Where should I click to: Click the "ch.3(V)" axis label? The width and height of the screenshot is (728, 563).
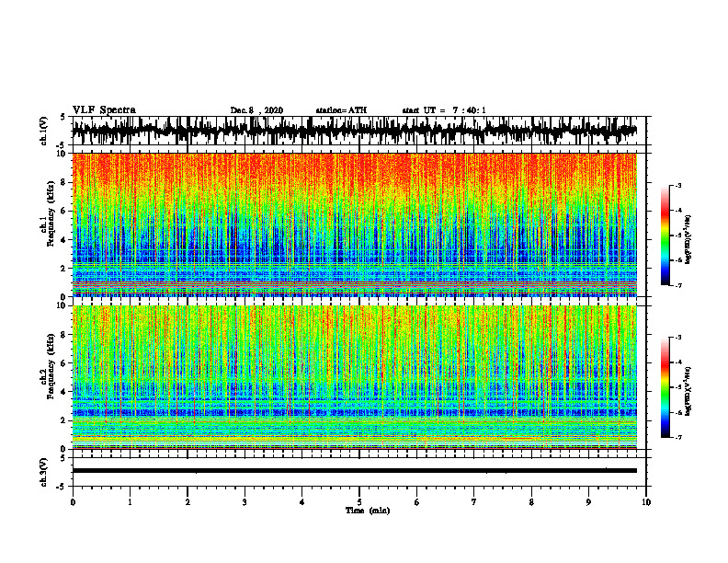(44, 472)
